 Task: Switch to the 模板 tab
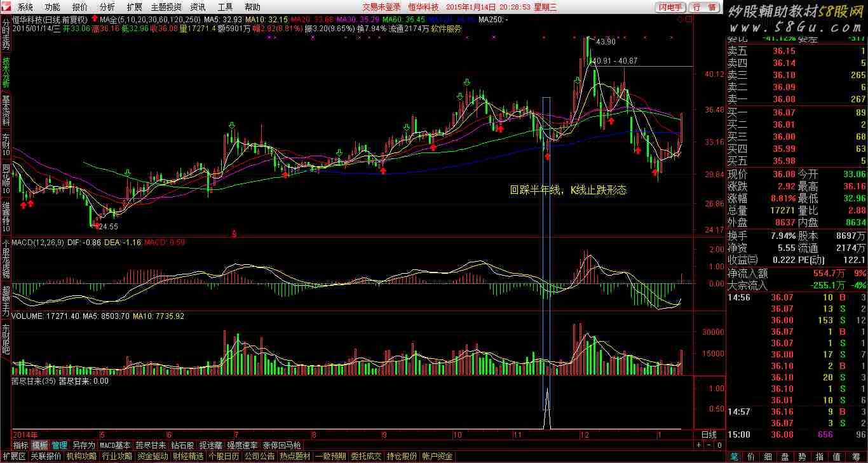39,445
